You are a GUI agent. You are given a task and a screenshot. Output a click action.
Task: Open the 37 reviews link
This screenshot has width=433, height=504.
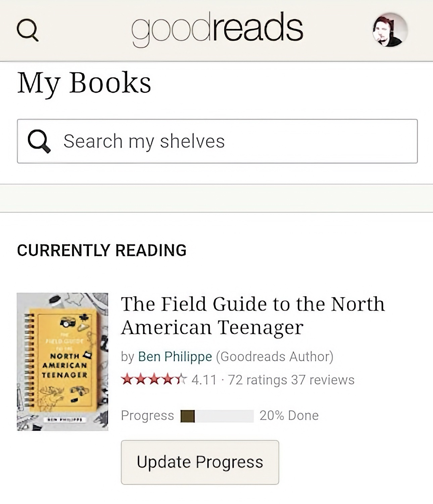tap(323, 380)
